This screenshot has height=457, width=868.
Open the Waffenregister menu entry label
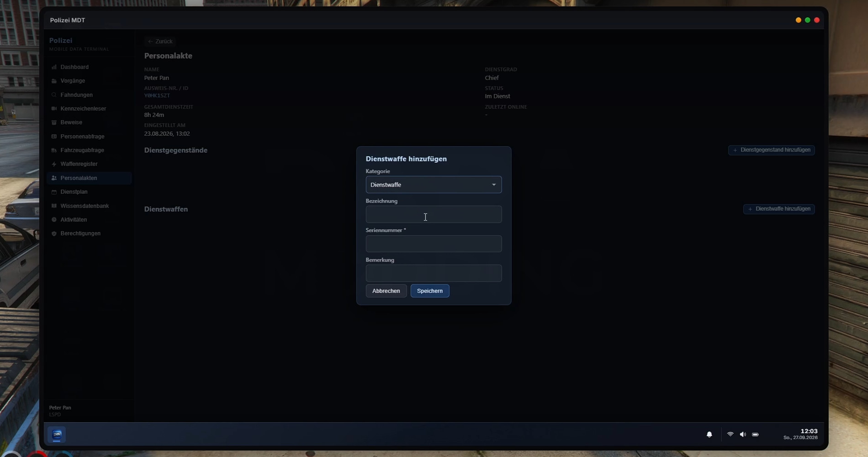pyautogui.click(x=79, y=164)
